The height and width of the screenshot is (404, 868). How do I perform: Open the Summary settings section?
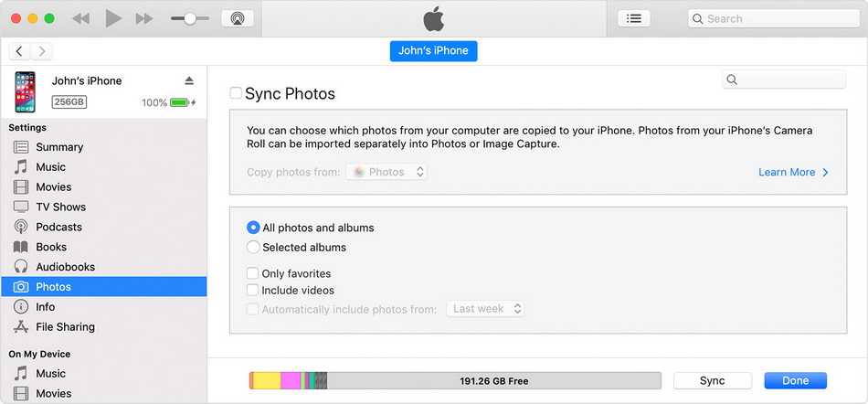pyautogui.click(x=59, y=147)
